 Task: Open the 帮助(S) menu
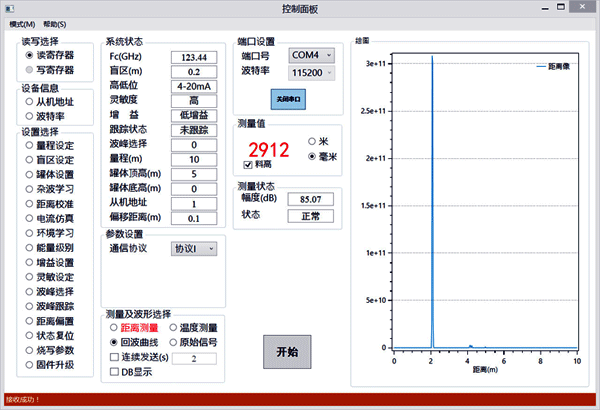click(x=56, y=23)
